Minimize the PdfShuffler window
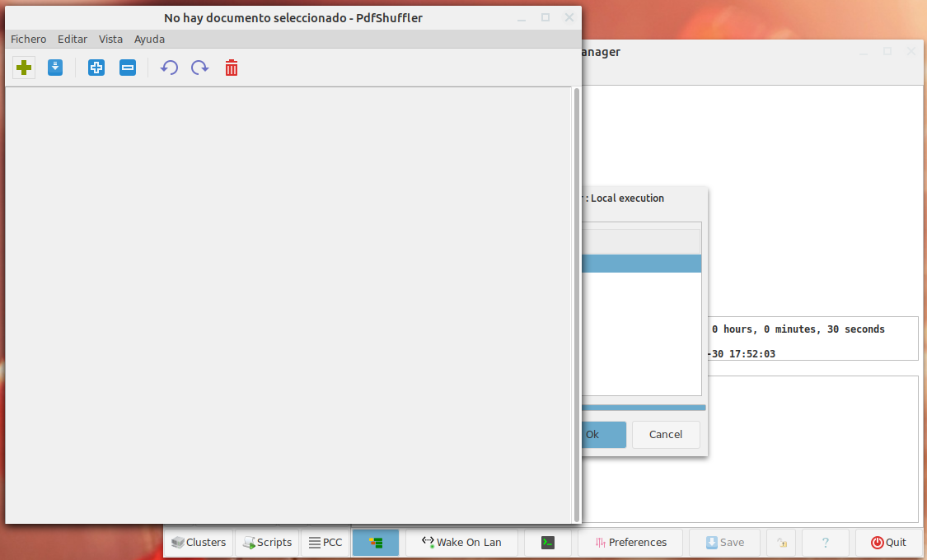This screenshot has height=560, width=927. [522, 18]
